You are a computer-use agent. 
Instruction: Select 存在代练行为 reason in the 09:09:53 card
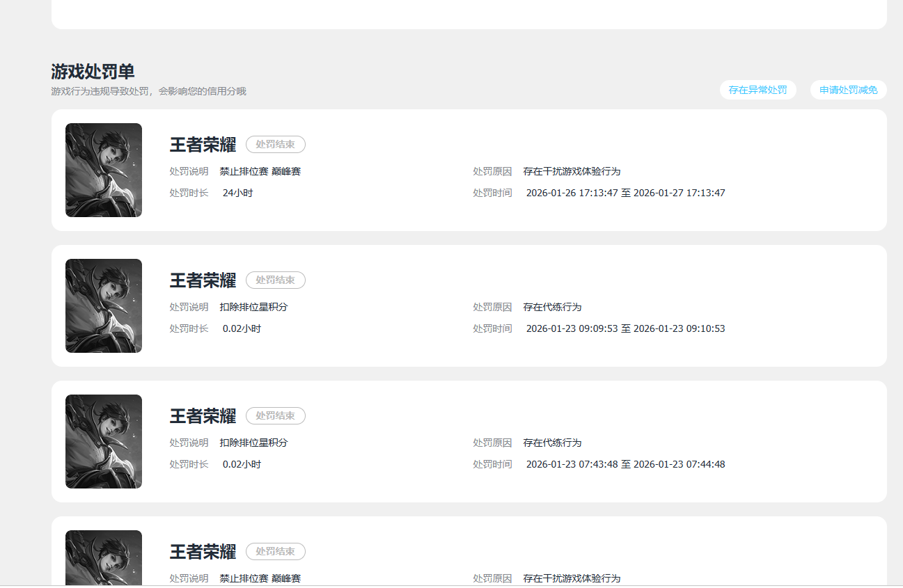(x=552, y=307)
